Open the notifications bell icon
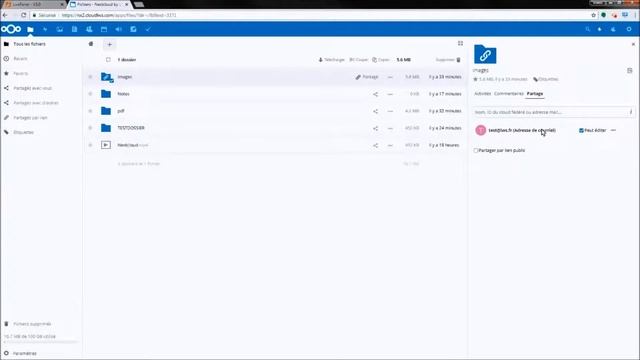Screen dimensions: 640x360 [600, 29]
